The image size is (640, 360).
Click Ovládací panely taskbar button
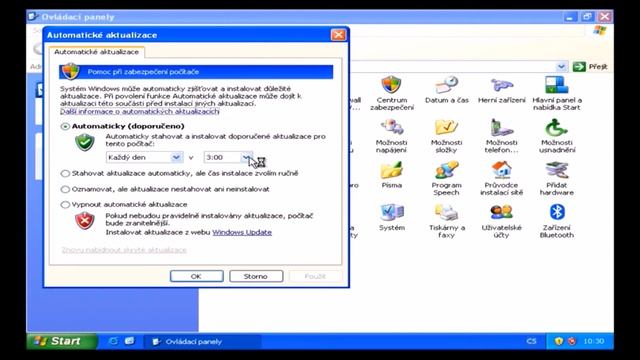[202, 342]
